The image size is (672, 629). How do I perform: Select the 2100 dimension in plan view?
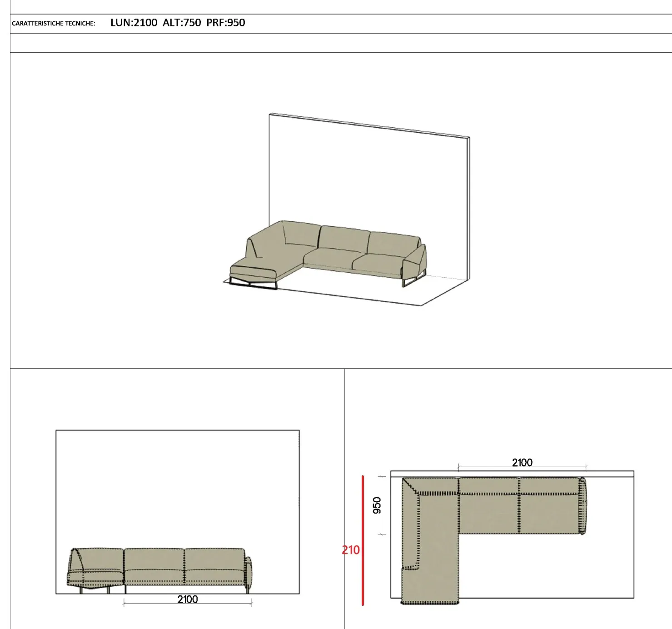pos(522,463)
